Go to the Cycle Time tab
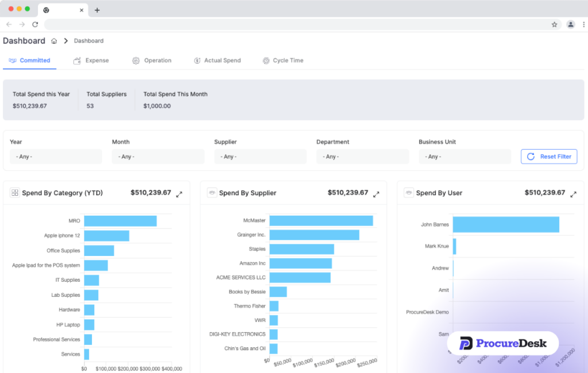This screenshot has height=373, width=588. tap(283, 60)
